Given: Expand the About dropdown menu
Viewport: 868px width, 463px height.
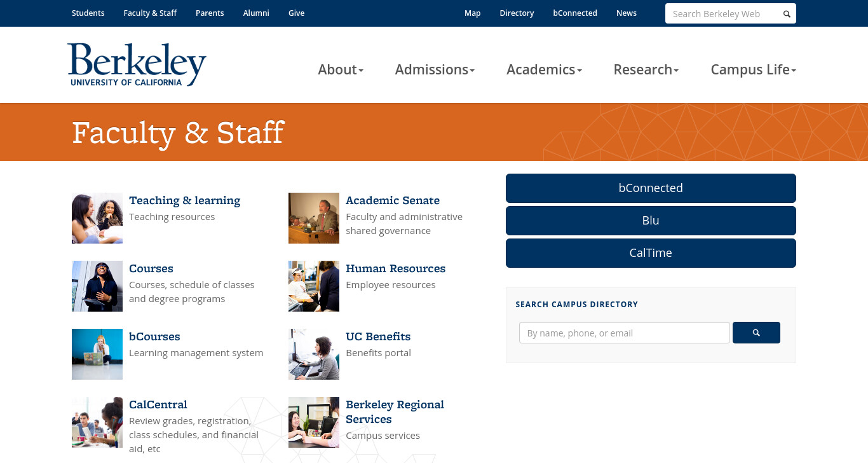Looking at the screenshot, I should coord(341,69).
